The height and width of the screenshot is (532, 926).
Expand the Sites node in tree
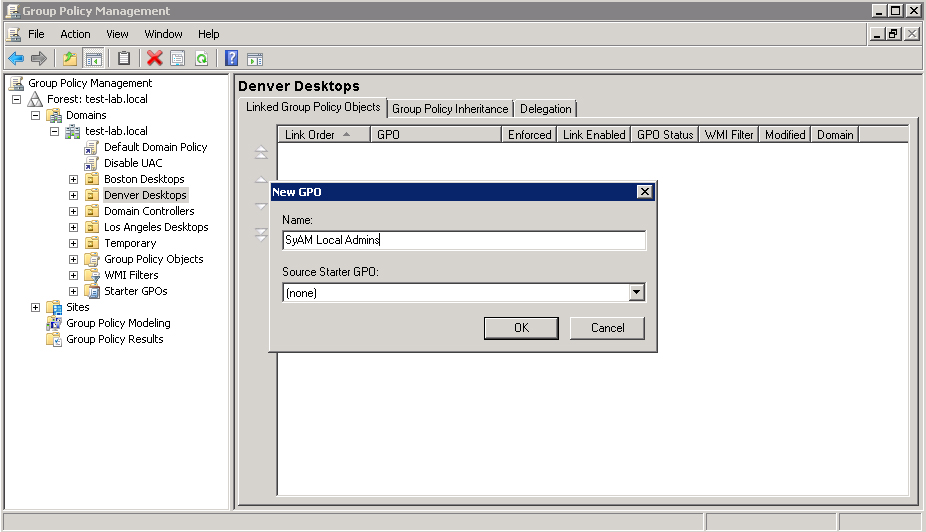tap(36, 307)
